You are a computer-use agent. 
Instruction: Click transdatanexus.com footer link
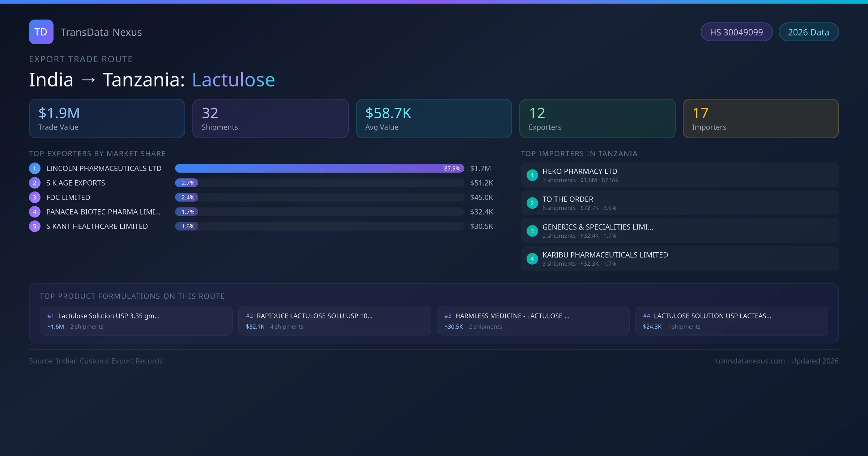pos(750,361)
